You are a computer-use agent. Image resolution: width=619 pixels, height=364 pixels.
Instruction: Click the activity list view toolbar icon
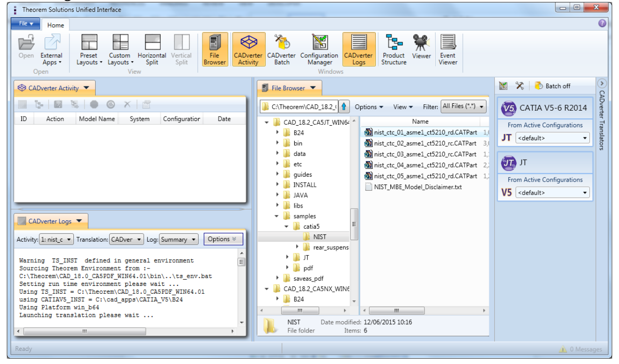coord(22,104)
